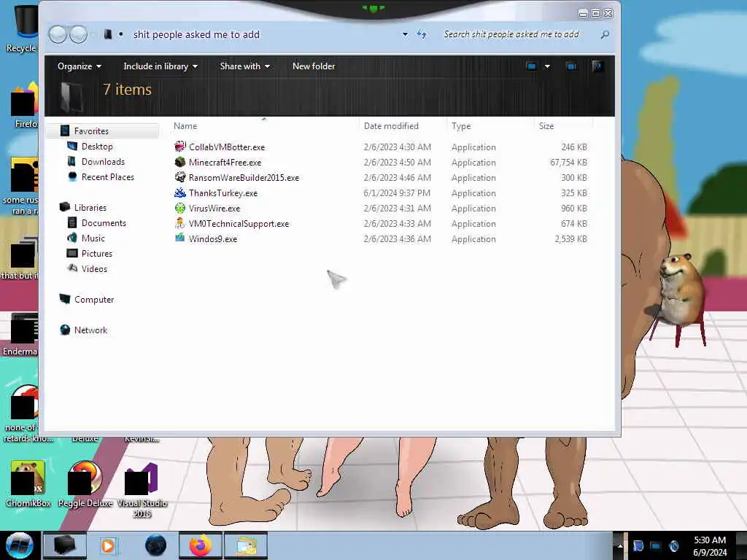Open Desktop in the navigation pane
Screen dimensions: 747x560
tap(97, 146)
